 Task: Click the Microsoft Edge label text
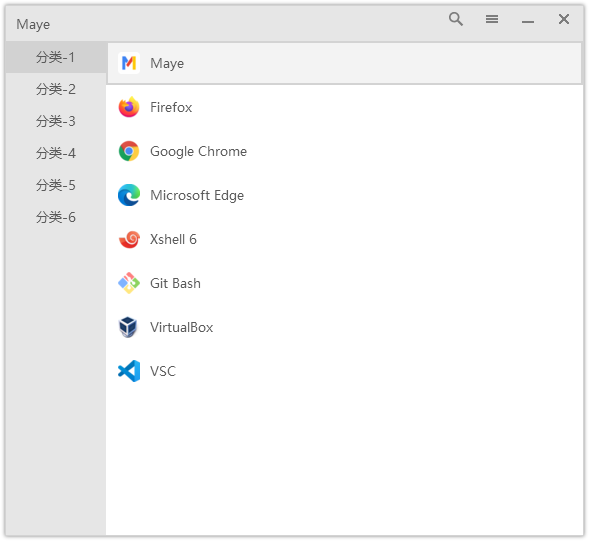(197, 195)
